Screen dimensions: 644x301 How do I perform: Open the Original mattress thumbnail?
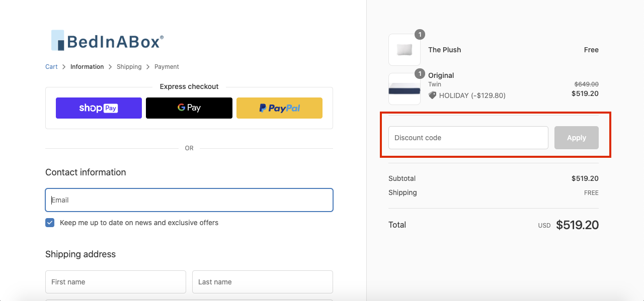tap(405, 89)
